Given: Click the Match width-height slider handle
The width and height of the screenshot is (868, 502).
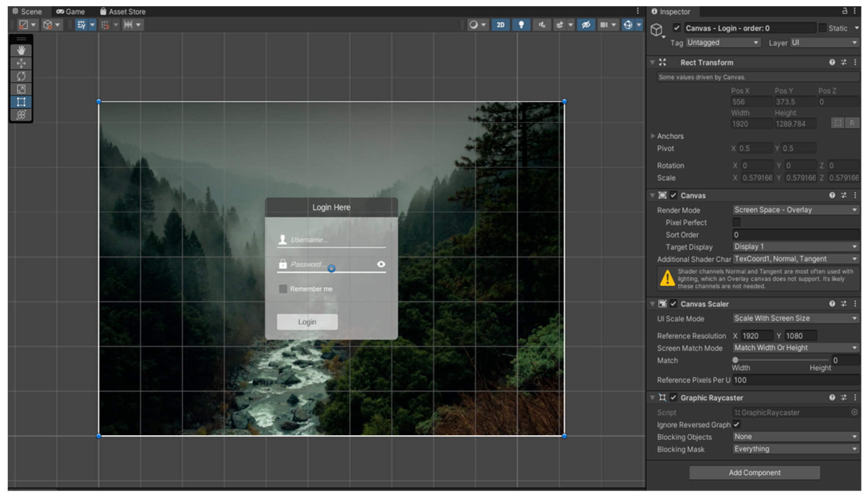Looking at the screenshot, I should pyautogui.click(x=735, y=360).
